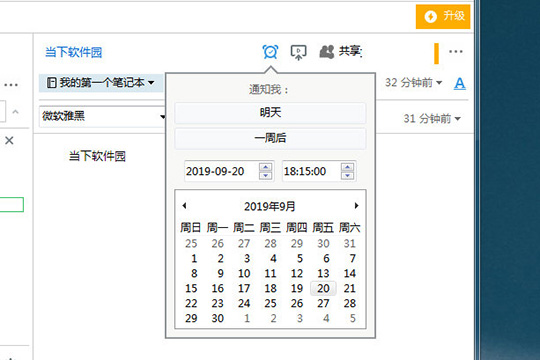Click the 共享 share button
The image size is (540, 360).
coord(341,51)
